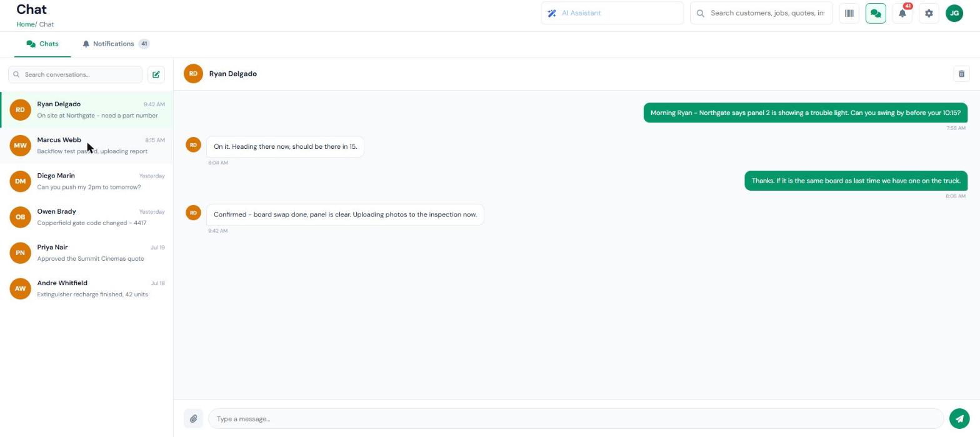Click the 'Chat' breadcrumb text
The height and width of the screenshot is (437, 980).
click(x=46, y=24)
